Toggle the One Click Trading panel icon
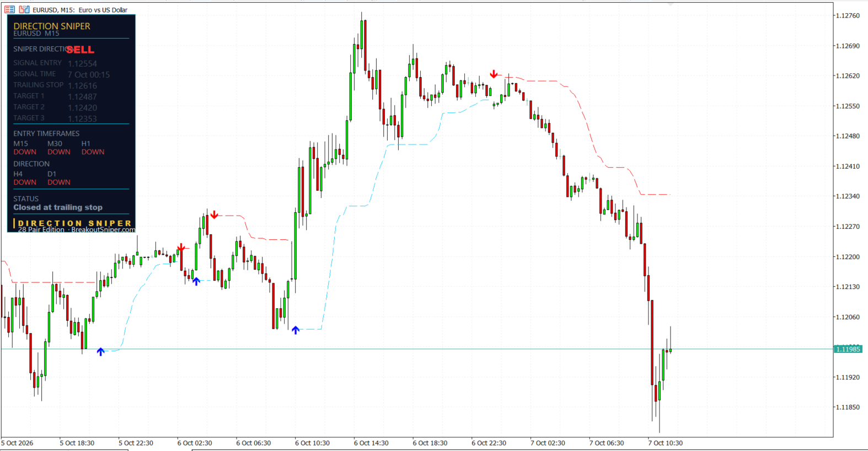The image size is (868, 451). 24,9
